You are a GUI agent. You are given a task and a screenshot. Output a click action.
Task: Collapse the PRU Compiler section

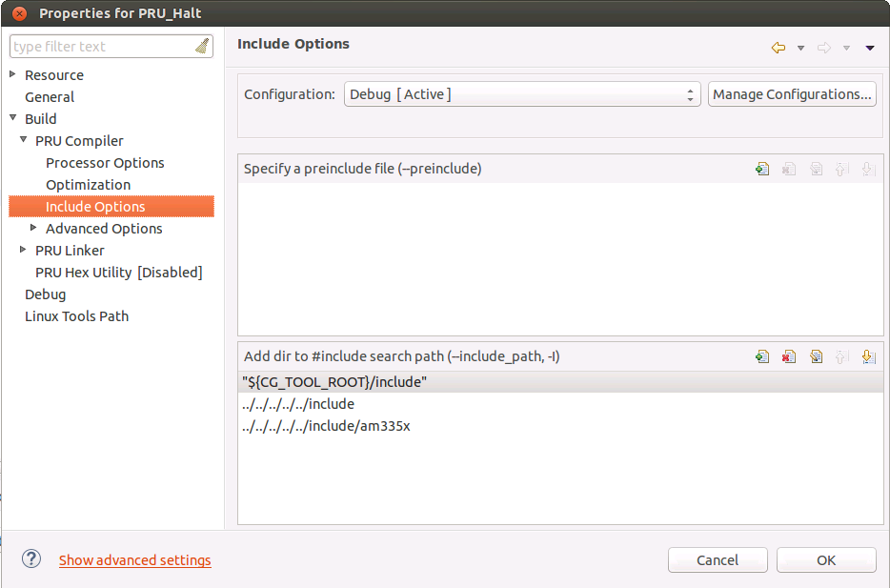23,140
